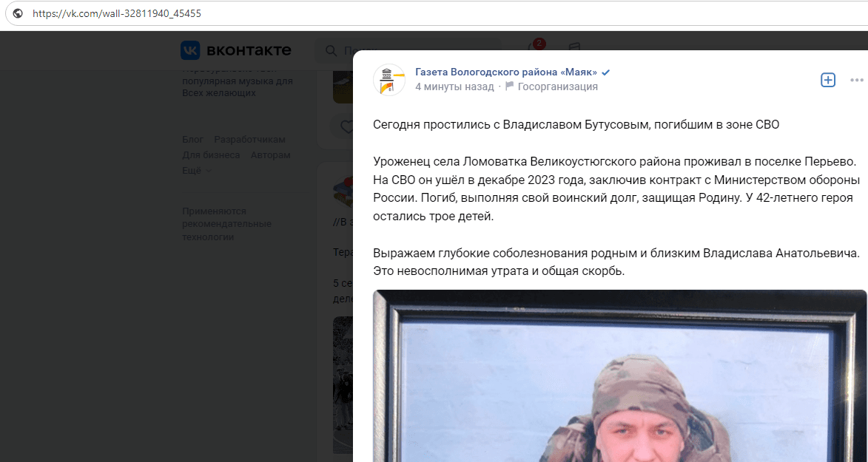Click the Маяк newspaper avatar
Viewport: 868px width, 462px height.
click(x=389, y=80)
